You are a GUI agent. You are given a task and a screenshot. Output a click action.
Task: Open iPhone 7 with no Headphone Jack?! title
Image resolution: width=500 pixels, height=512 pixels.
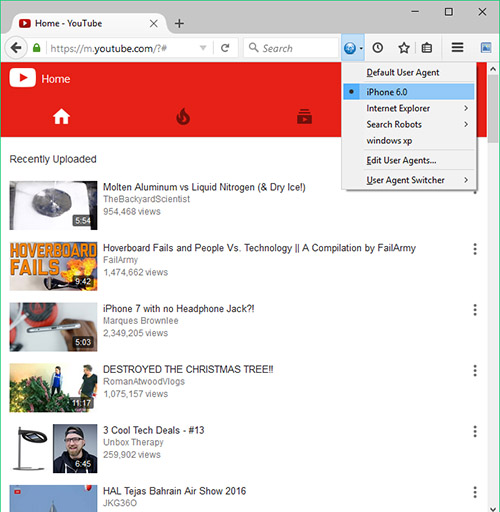coord(179,309)
